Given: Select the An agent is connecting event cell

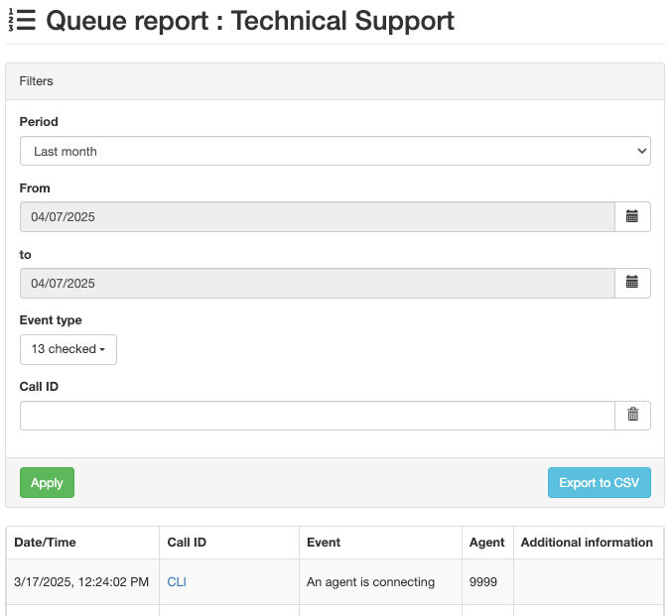Looking at the screenshot, I should click(x=371, y=582).
